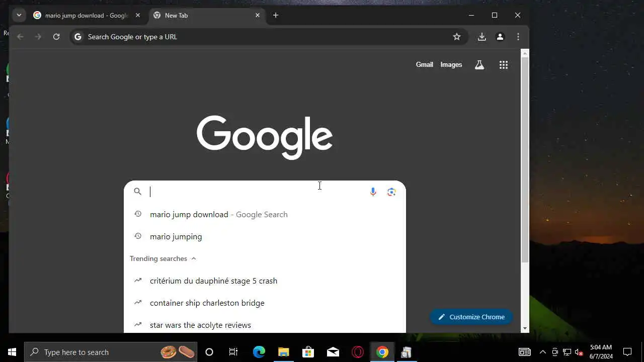Bookmark this tab with the star icon
Screen dimensions: 644x362
457,37
